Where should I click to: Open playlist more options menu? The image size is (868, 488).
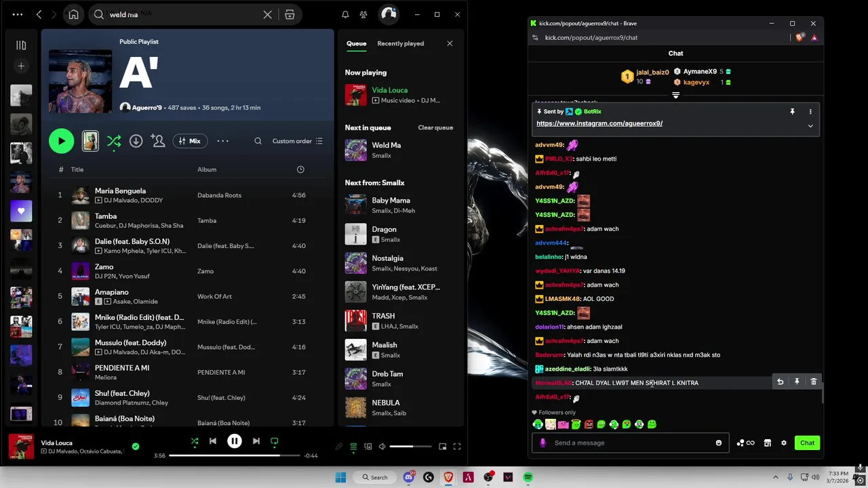[x=222, y=141]
